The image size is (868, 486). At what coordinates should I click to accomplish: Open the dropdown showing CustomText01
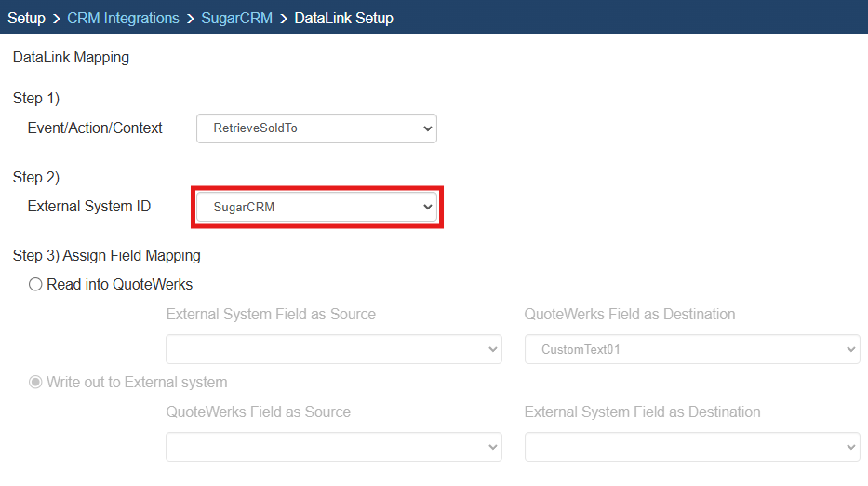[x=691, y=349]
